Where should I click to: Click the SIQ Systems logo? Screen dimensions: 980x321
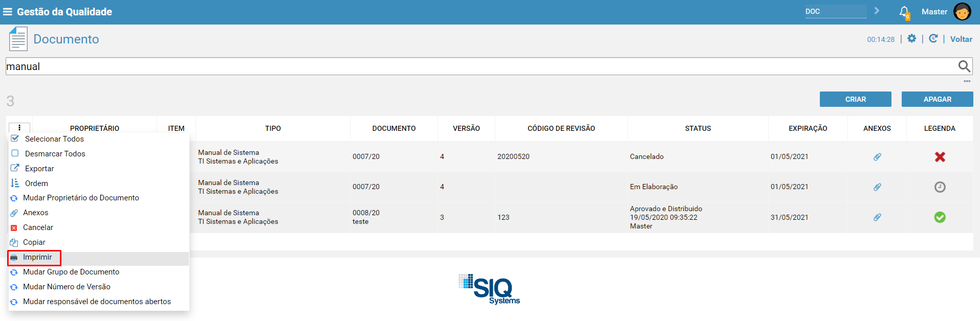[x=489, y=289]
